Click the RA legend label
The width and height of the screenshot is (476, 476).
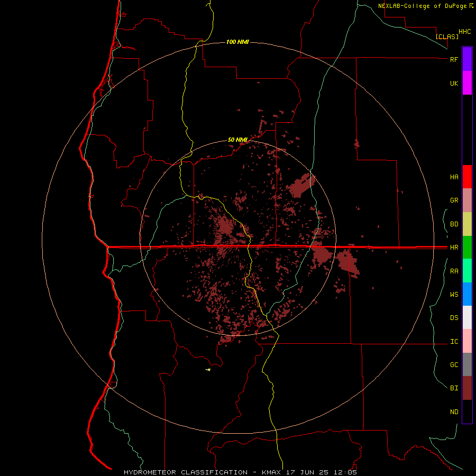(454, 271)
